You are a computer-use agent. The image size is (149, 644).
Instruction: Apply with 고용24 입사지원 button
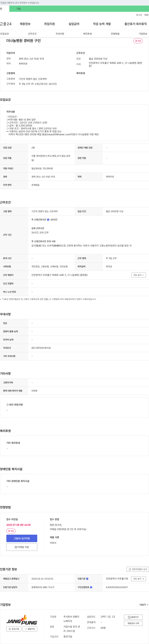click(x=22, y=538)
